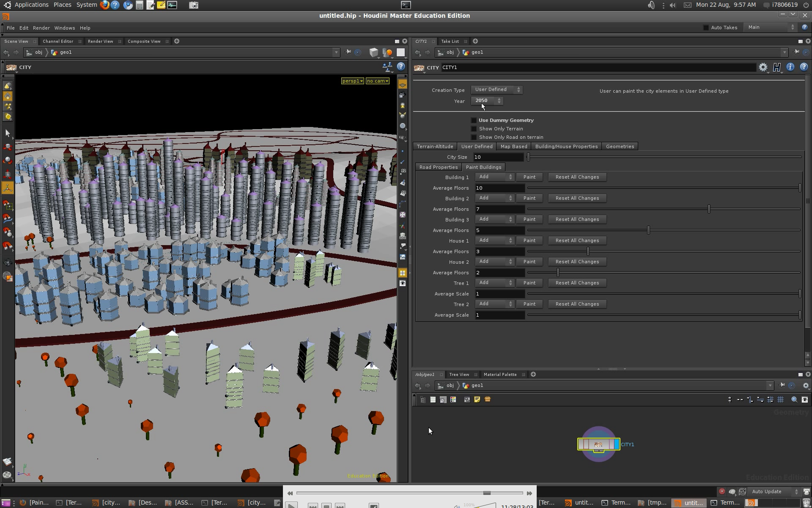Open the Building 3 Add dropdown
The image size is (812, 508).
click(x=494, y=219)
